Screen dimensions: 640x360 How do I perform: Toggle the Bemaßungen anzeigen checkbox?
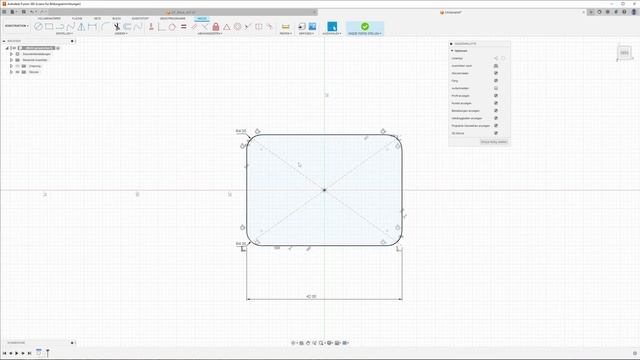[x=496, y=111]
